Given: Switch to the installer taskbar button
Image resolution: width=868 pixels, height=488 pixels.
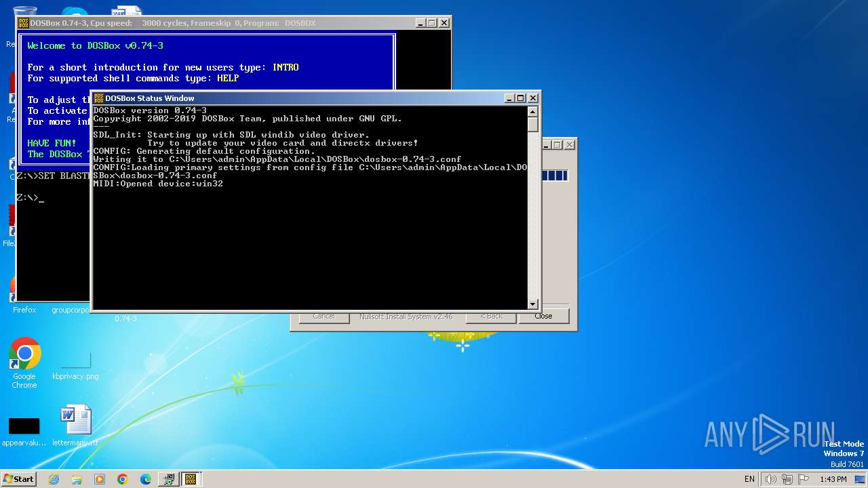Looking at the screenshot, I should tap(167, 479).
